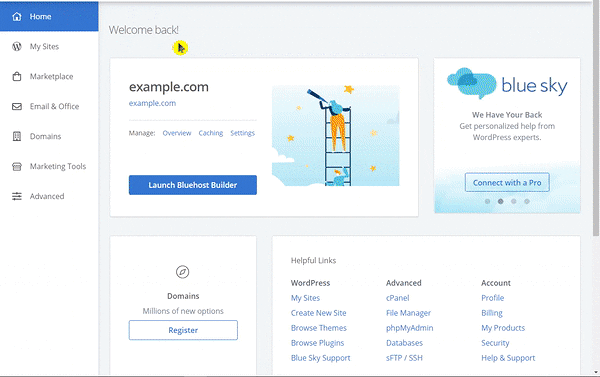This screenshot has height=377, width=600.
Task: Click the blue sky cloud logo
Action: click(471, 83)
